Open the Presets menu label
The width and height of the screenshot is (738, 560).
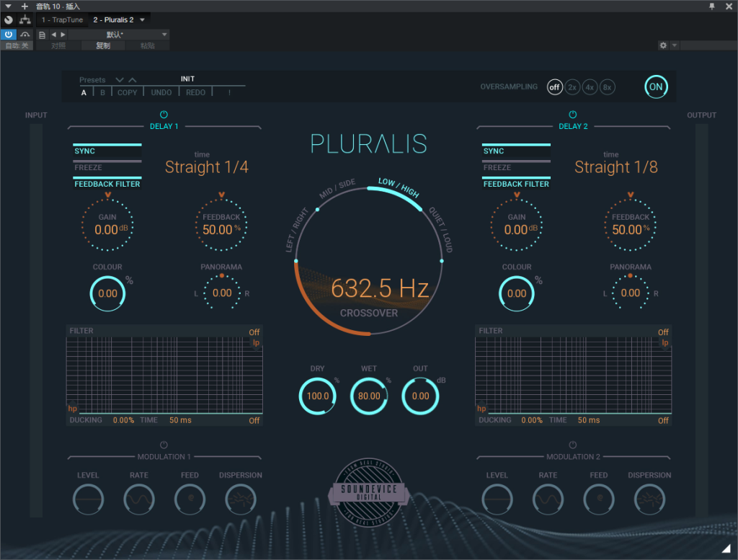(x=92, y=80)
